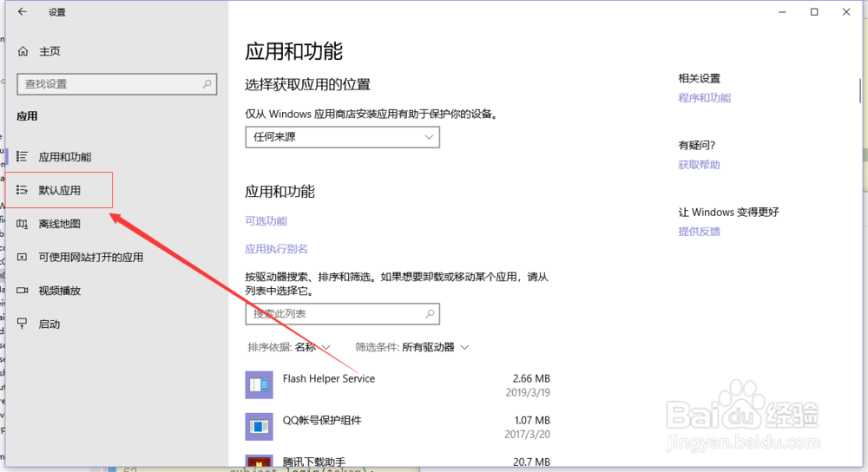
Task: Select the Flash Helper Service entry name
Action: 329,378
